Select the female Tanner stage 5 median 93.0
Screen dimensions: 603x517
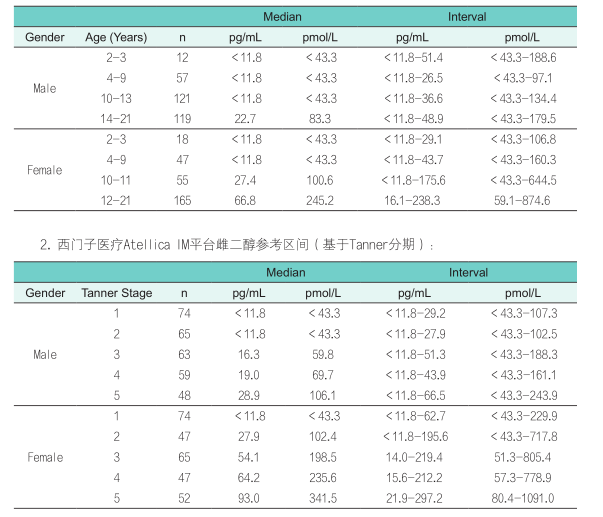(x=248, y=499)
